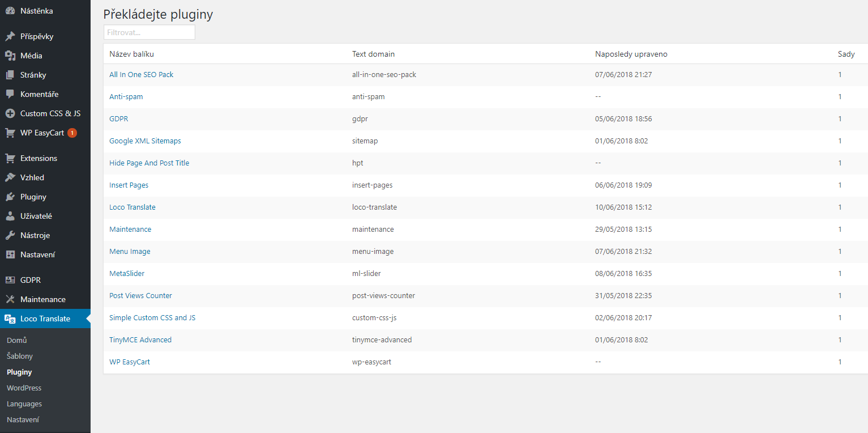Click the Komentáře speech bubble icon

click(x=10, y=94)
